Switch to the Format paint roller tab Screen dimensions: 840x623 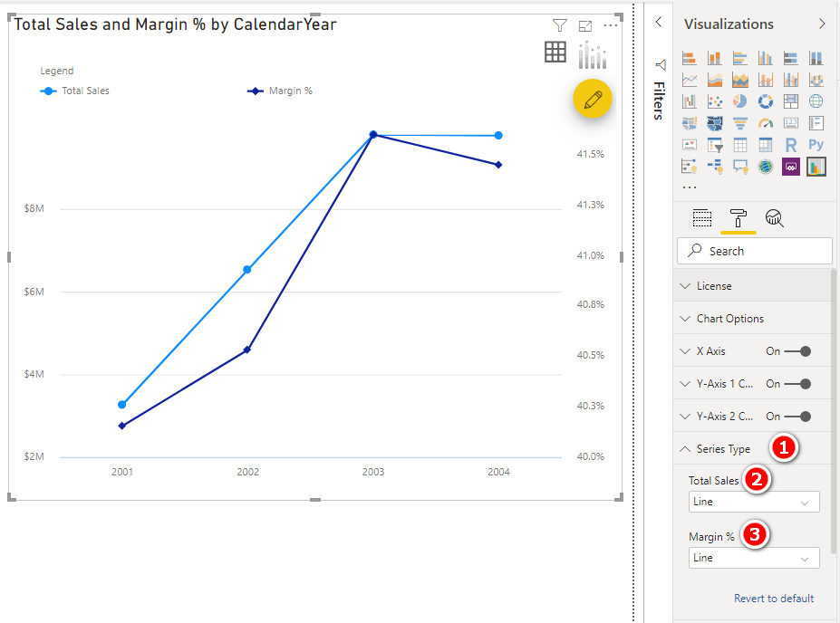pos(739,218)
